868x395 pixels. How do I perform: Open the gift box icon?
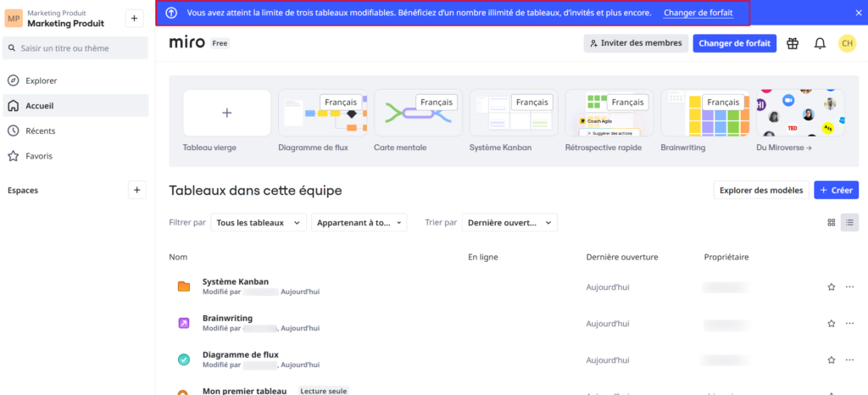pyautogui.click(x=793, y=43)
